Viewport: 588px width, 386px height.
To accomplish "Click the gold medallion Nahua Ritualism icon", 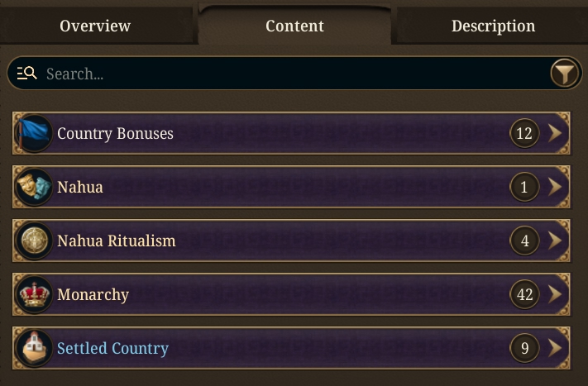I will coord(34,241).
